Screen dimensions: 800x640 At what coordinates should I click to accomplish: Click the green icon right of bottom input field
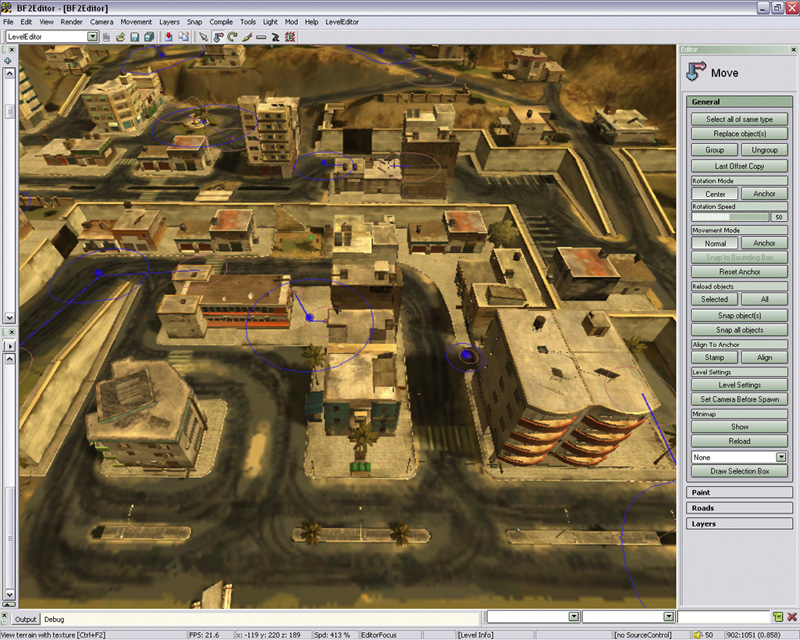(x=778, y=617)
